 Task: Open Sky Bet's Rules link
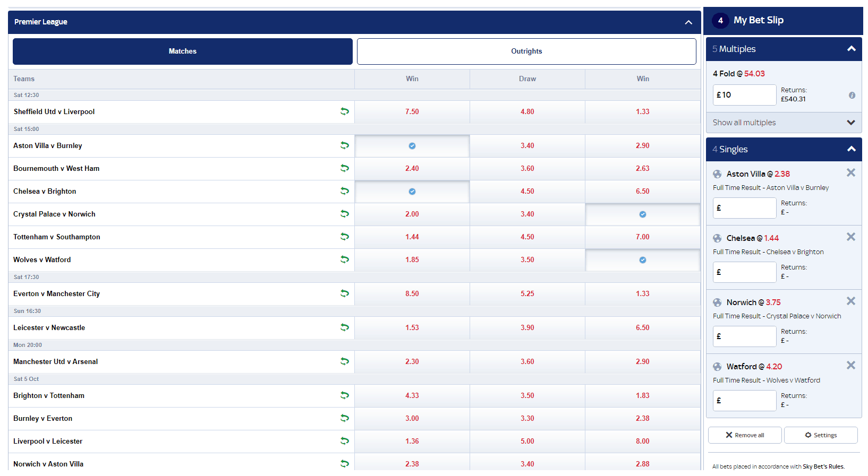(823, 467)
